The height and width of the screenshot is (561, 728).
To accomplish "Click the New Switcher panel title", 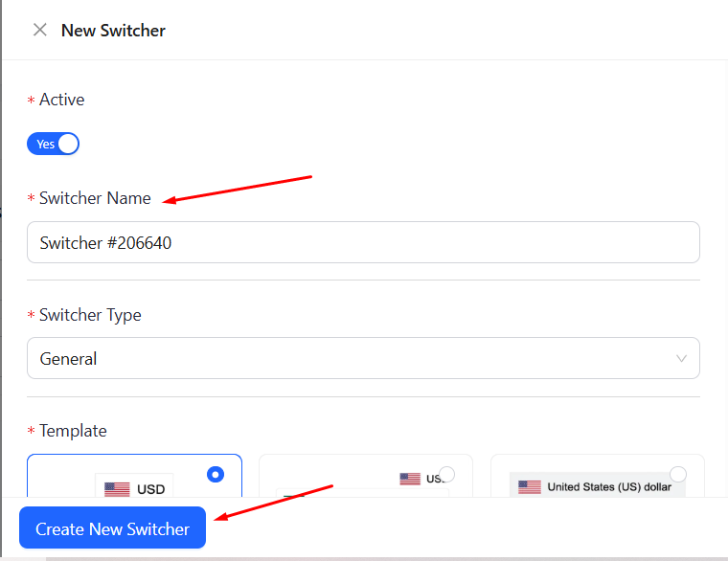I will click(113, 31).
